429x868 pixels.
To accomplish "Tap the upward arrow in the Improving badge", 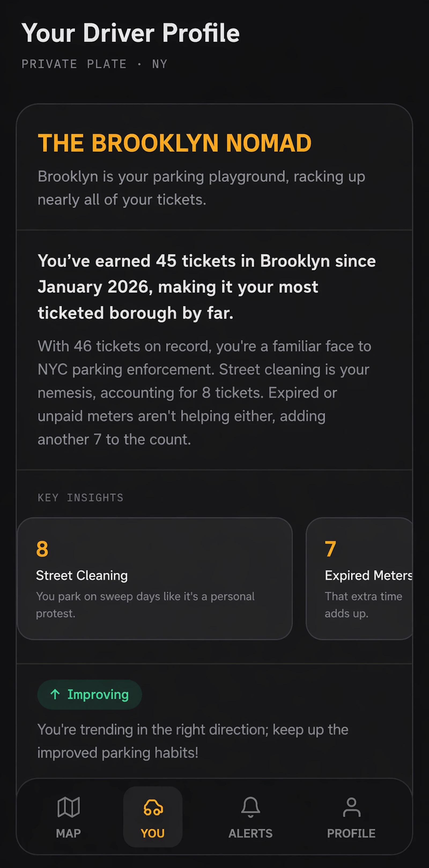I will (x=56, y=694).
